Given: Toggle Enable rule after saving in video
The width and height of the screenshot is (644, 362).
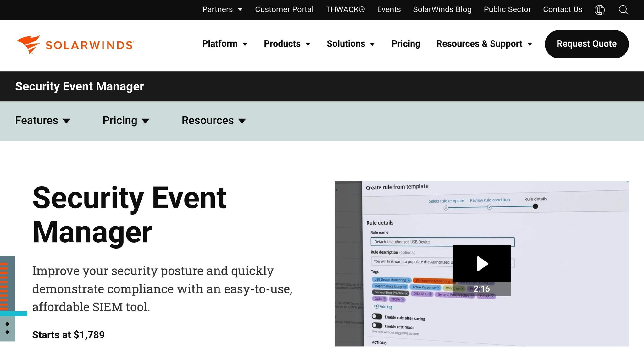Looking at the screenshot, I should click(x=377, y=316).
